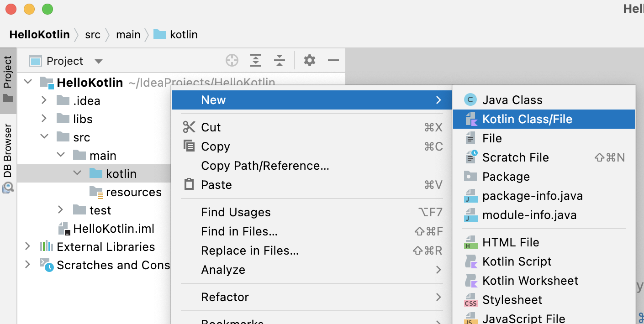Choose Kotlin Class/File in New submenu
The image size is (644, 324).
click(544, 119)
